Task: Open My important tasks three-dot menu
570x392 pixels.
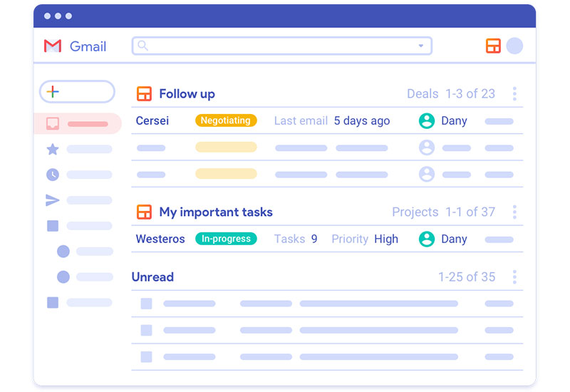Action: point(514,212)
